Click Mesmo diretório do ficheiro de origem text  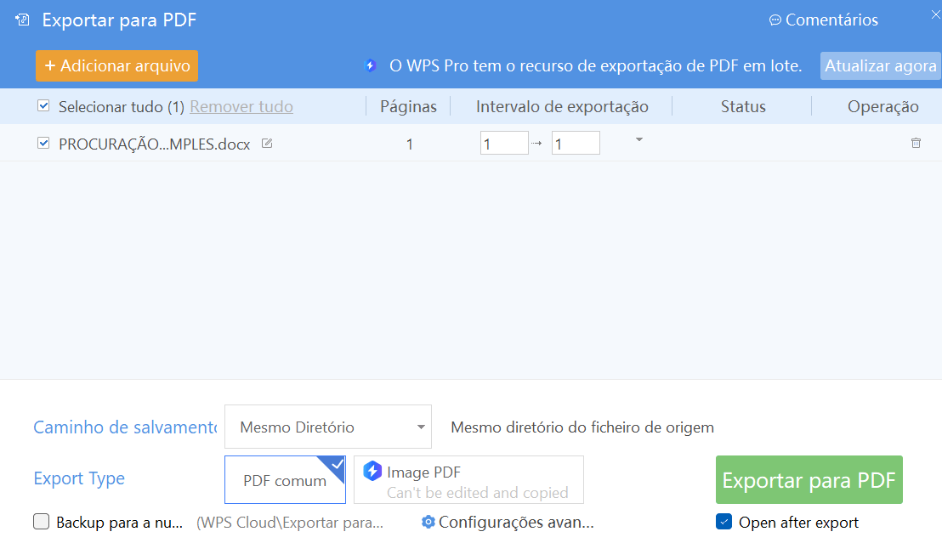click(582, 427)
